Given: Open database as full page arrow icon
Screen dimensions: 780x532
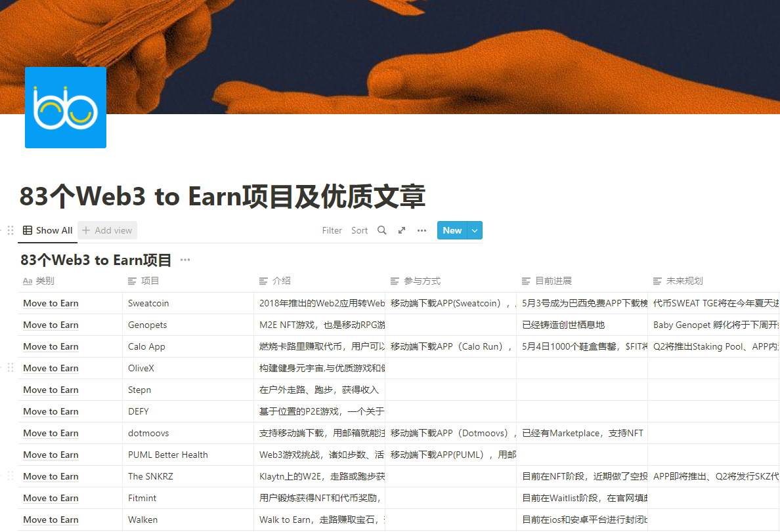Looking at the screenshot, I should point(401,230).
